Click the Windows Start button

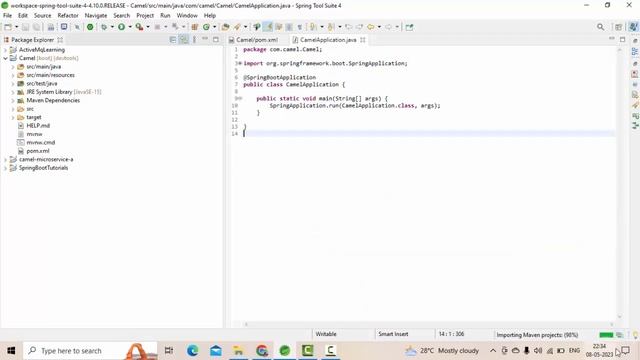[11, 351]
